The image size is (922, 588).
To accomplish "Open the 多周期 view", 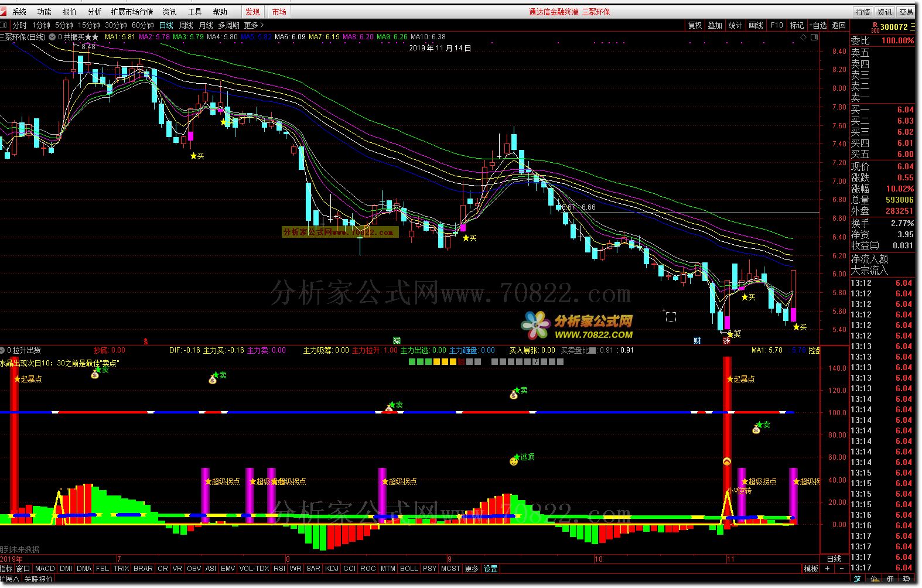I will (x=229, y=25).
